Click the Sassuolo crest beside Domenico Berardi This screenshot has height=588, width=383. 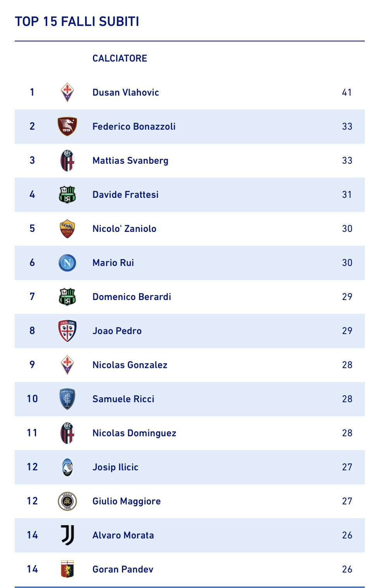tap(67, 297)
